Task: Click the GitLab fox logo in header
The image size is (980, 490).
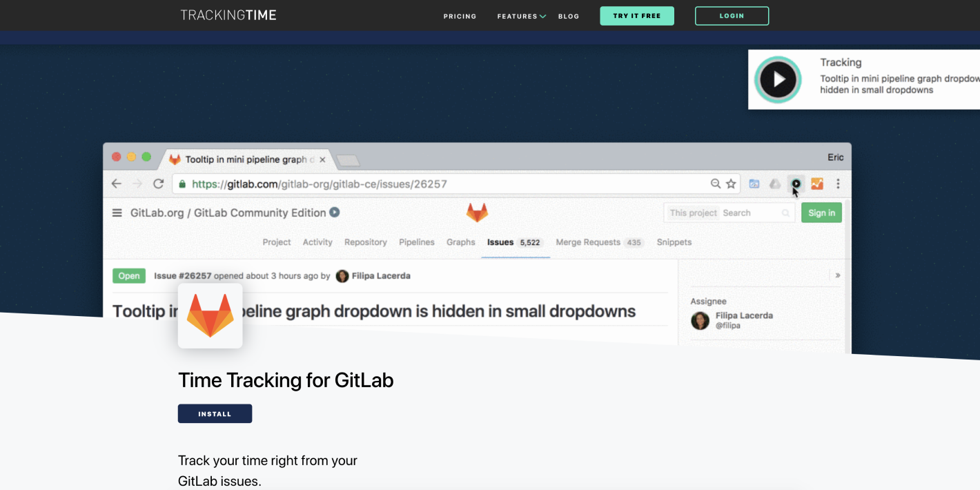Action: [477, 212]
